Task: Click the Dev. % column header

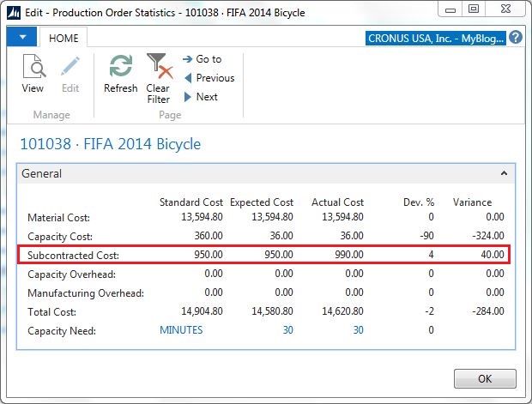Action: click(419, 202)
